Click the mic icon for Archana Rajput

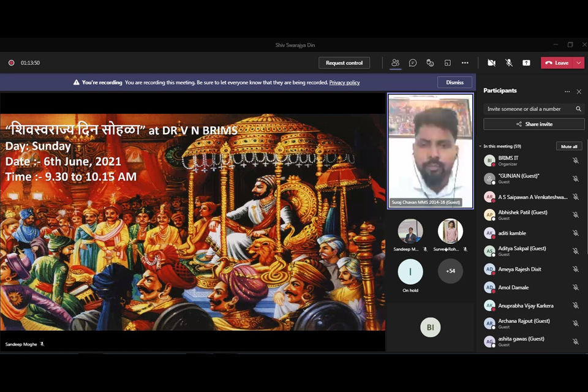pyautogui.click(x=576, y=323)
